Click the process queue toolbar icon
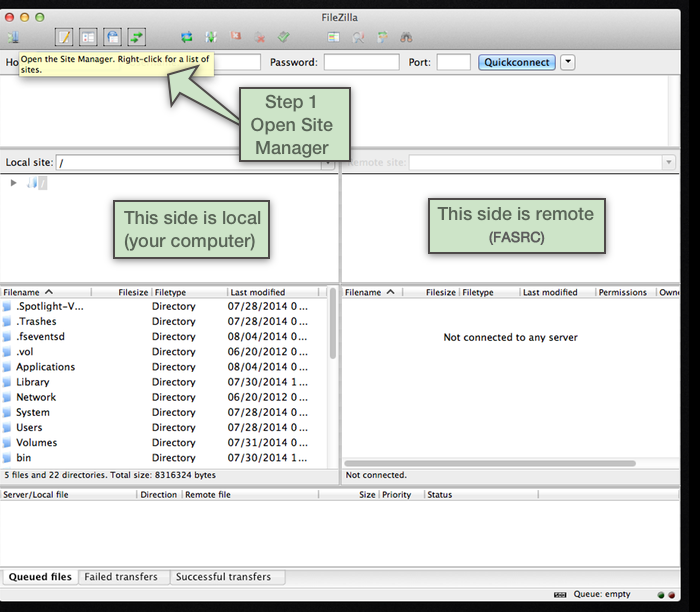The height and width of the screenshot is (612, 700). (211, 37)
